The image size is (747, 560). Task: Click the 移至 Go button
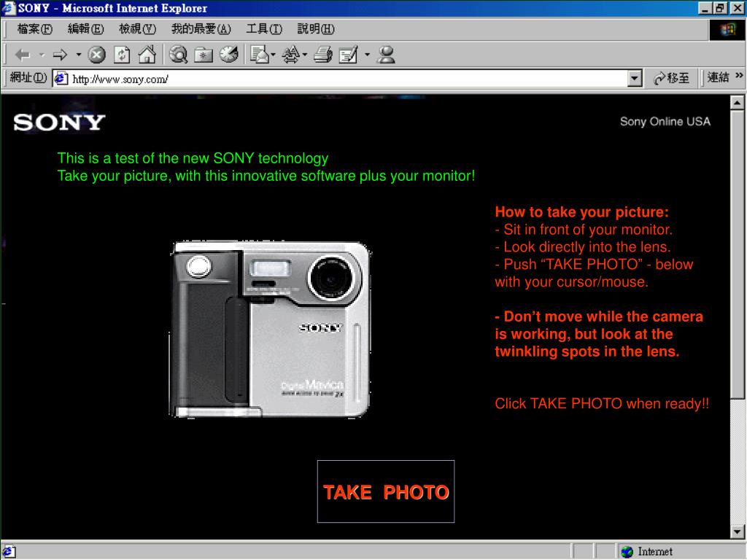tap(672, 78)
